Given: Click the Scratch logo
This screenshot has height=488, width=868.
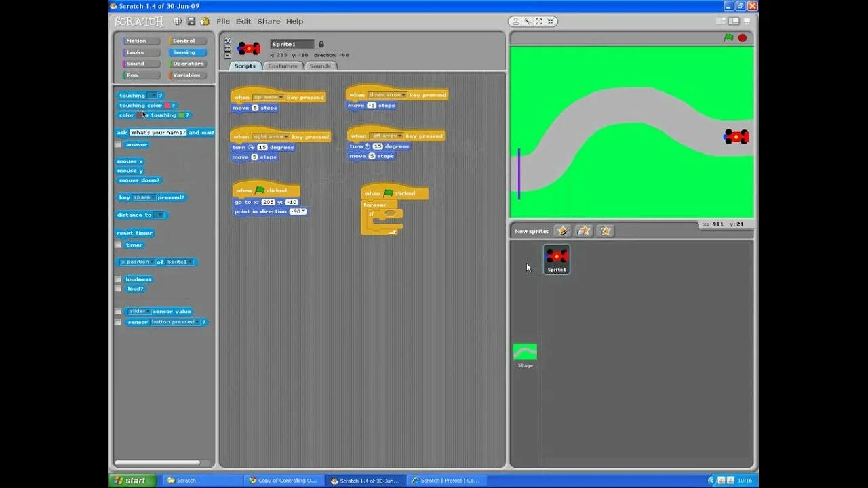Looking at the screenshot, I should (139, 22).
